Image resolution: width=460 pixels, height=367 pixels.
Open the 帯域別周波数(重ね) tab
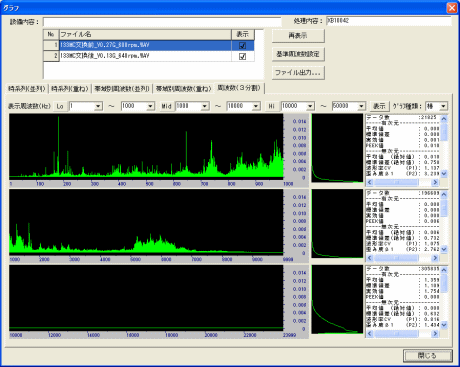pyautogui.click(x=184, y=89)
